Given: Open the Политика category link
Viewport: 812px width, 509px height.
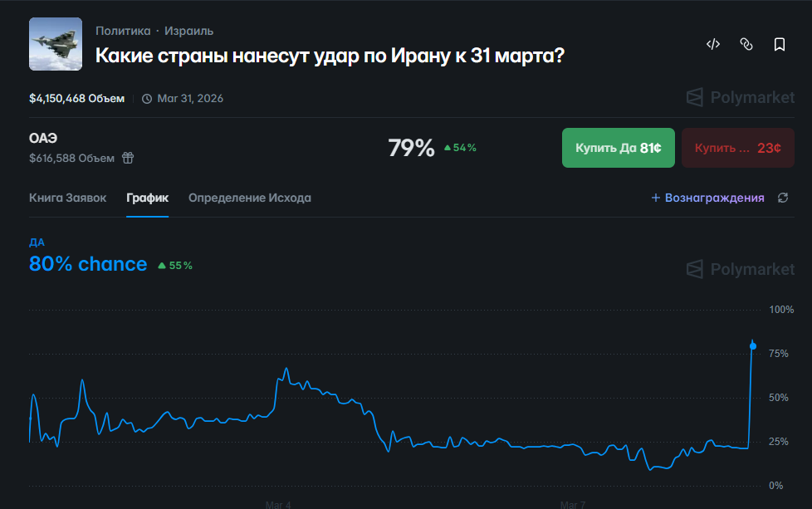Looking at the screenshot, I should click(123, 31).
